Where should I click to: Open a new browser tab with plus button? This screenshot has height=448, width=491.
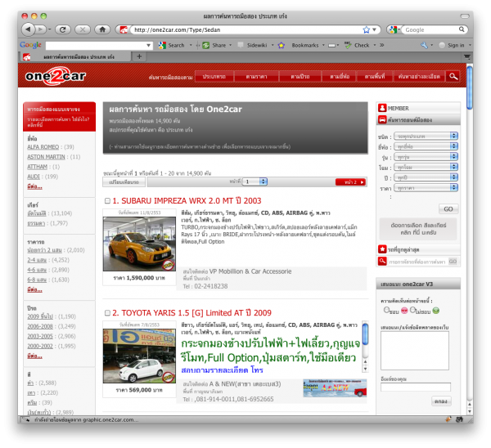coord(139,56)
